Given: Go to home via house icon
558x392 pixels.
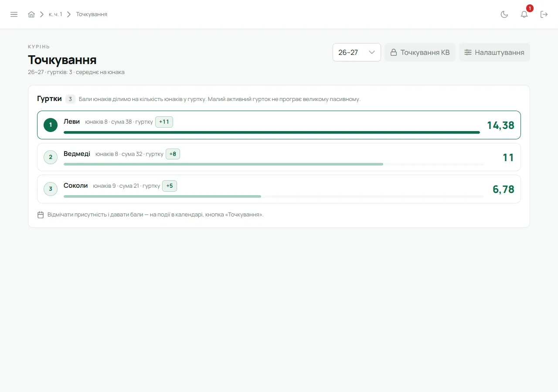Looking at the screenshot, I should (x=31, y=14).
